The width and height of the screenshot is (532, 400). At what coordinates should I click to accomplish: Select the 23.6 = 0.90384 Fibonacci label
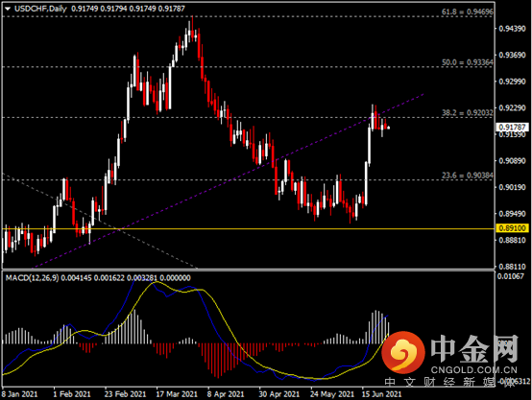[x=468, y=176]
